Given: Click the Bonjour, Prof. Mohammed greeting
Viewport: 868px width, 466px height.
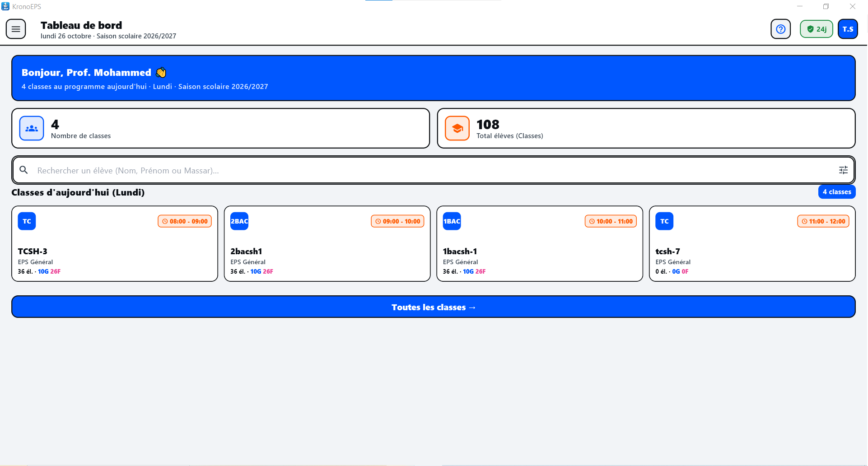Looking at the screenshot, I should 86,73.
